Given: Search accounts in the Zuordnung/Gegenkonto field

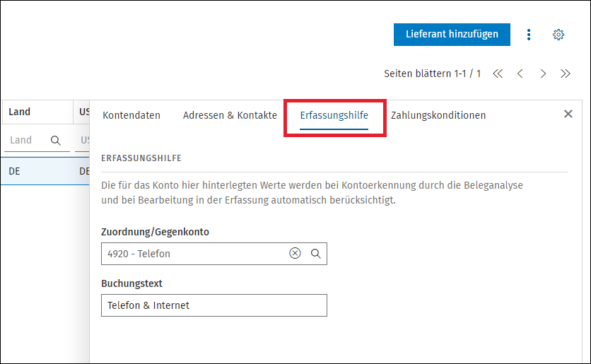Looking at the screenshot, I should click(315, 254).
